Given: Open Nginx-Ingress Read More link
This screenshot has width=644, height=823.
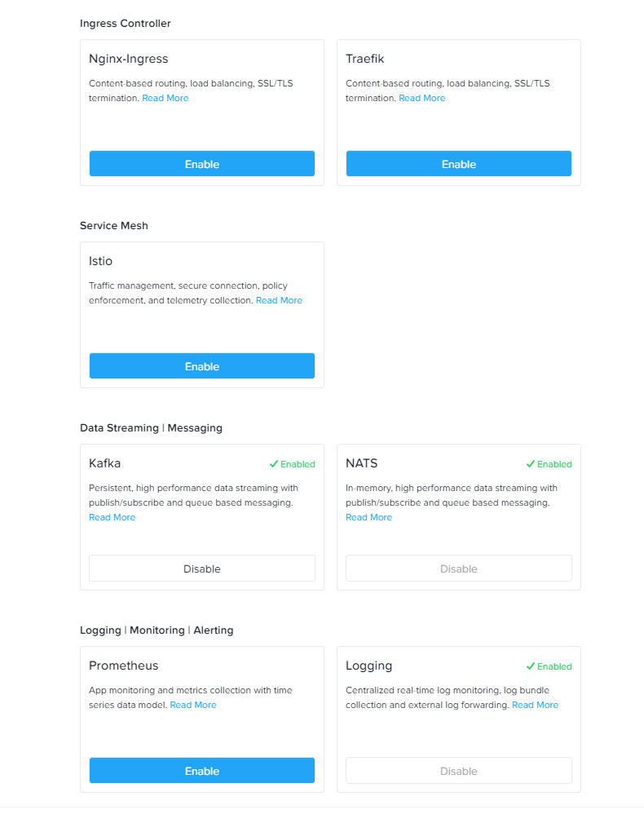Looking at the screenshot, I should [165, 98].
